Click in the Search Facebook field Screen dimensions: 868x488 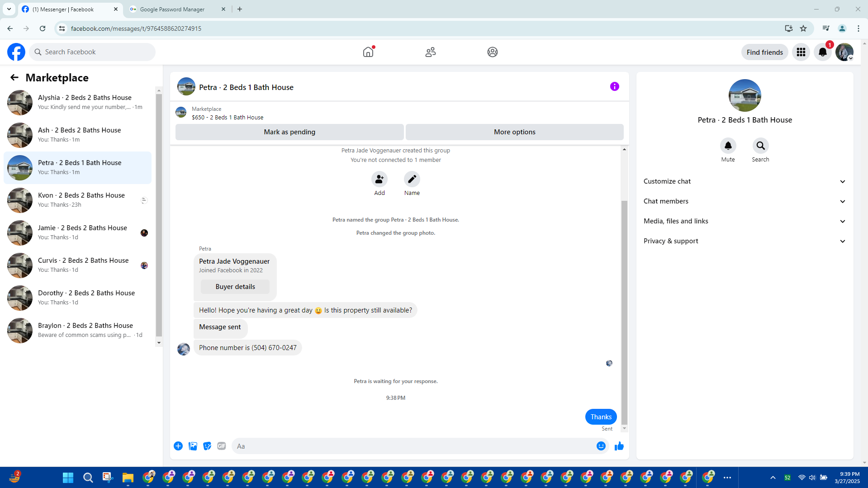(x=93, y=52)
